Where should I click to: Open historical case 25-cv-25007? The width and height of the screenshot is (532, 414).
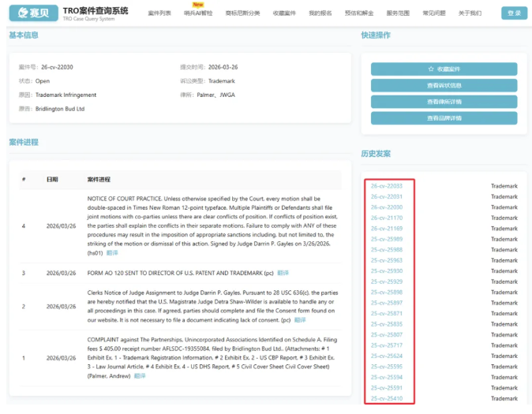click(387, 335)
